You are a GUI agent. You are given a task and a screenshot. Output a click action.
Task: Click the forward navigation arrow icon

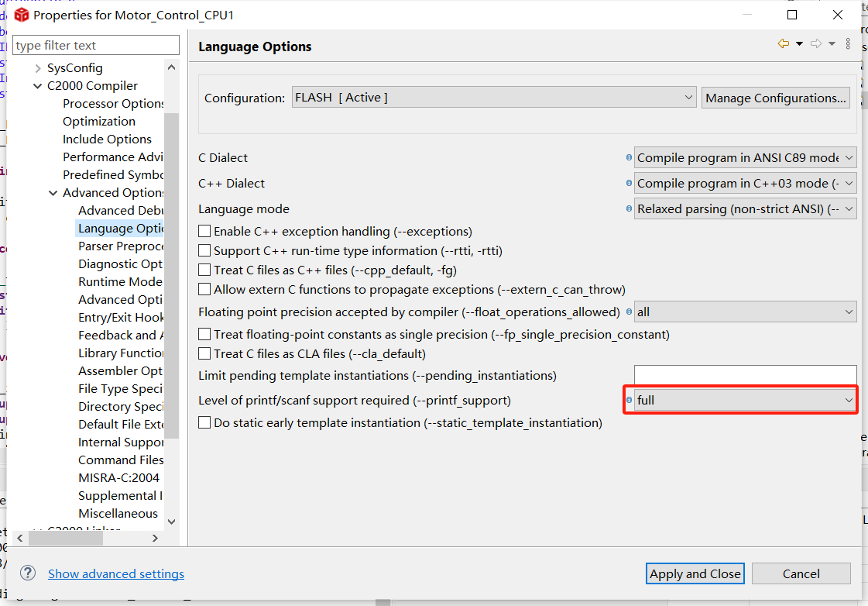pos(816,43)
